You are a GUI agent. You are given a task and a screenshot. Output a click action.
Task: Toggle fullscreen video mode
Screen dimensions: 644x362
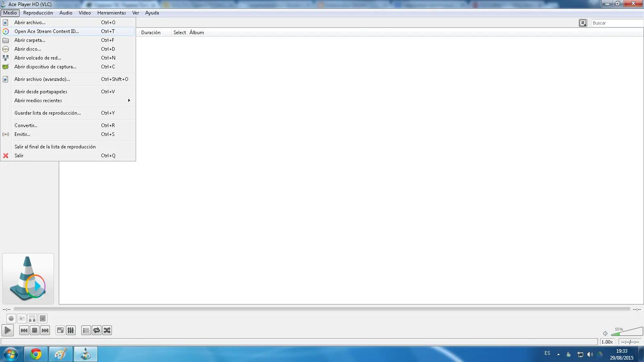pos(60,330)
